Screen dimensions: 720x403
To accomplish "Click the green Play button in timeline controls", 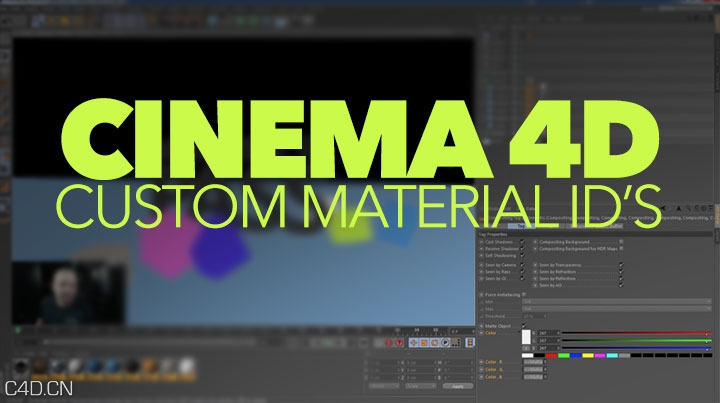I will [327, 343].
